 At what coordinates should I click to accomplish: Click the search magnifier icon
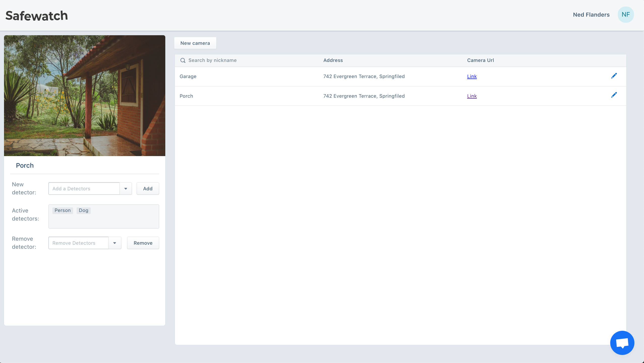tap(183, 60)
